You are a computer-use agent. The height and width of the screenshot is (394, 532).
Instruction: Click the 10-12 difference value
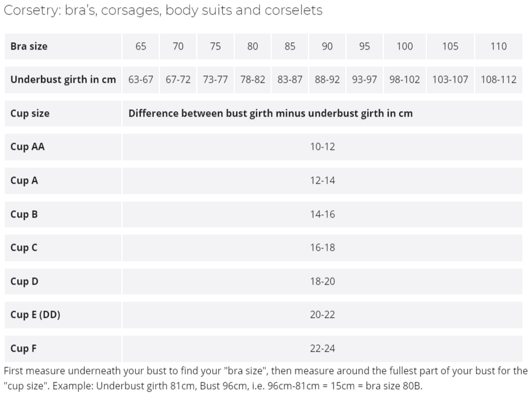pyautogui.click(x=322, y=146)
